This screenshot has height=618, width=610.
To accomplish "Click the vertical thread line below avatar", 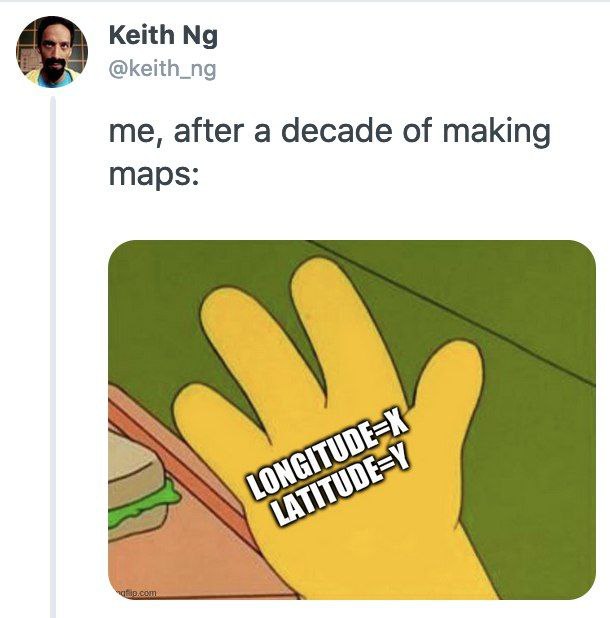I will pyautogui.click(x=53, y=357).
